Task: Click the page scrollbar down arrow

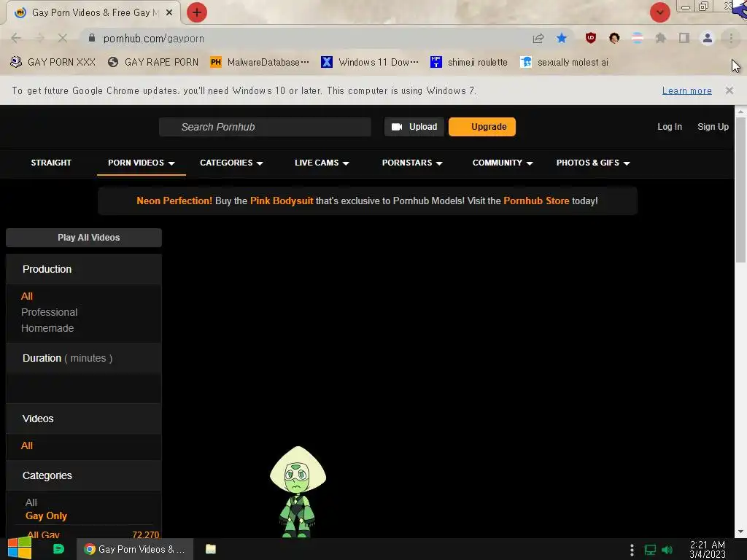Action: [x=740, y=532]
